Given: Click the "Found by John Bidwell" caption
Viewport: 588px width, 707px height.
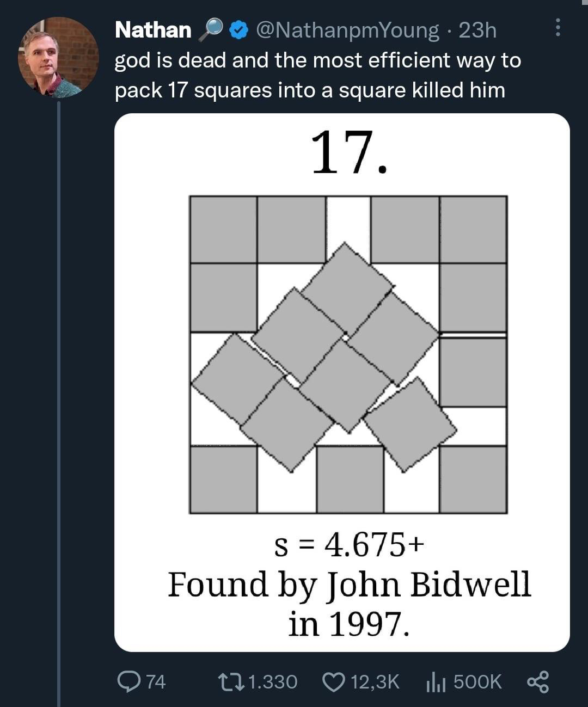Looking at the screenshot, I should point(348,585).
